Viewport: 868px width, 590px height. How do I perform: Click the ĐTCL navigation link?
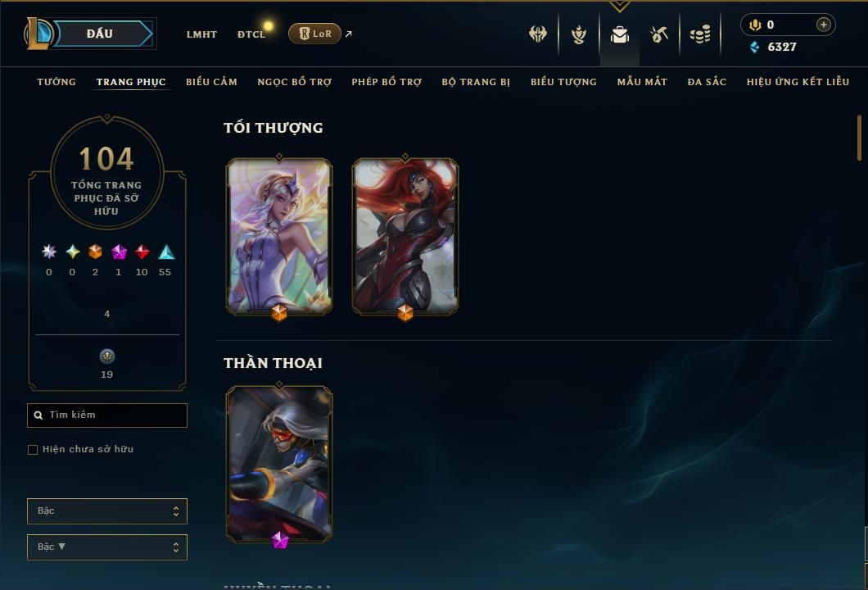(251, 34)
